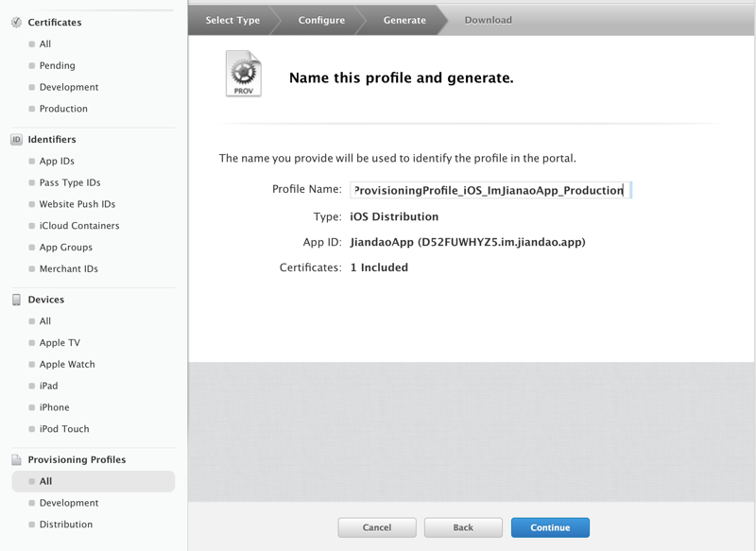Focus the Profile Name text field
Image resolution: width=756 pixels, height=551 pixels.
click(x=489, y=190)
